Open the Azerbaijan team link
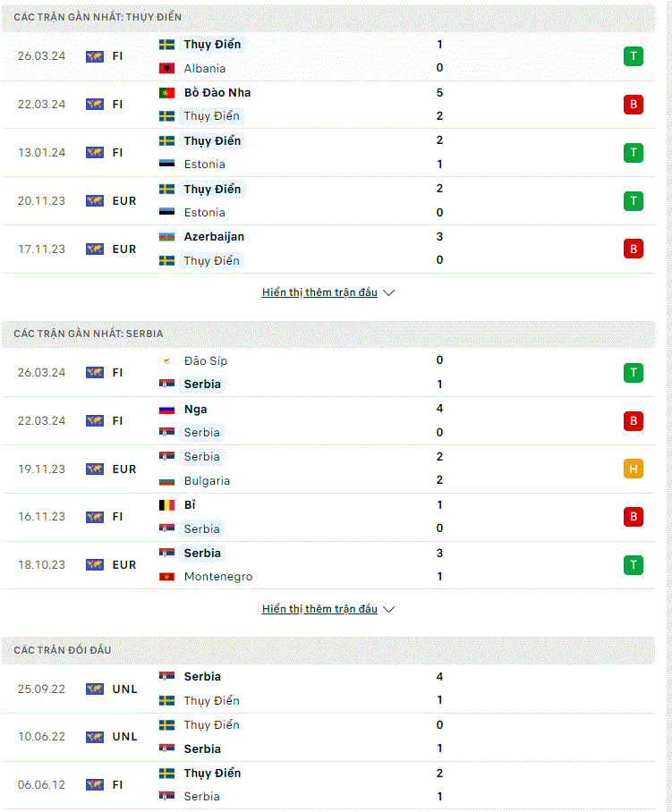Screen dimensions: 672x812 coord(214,237)
